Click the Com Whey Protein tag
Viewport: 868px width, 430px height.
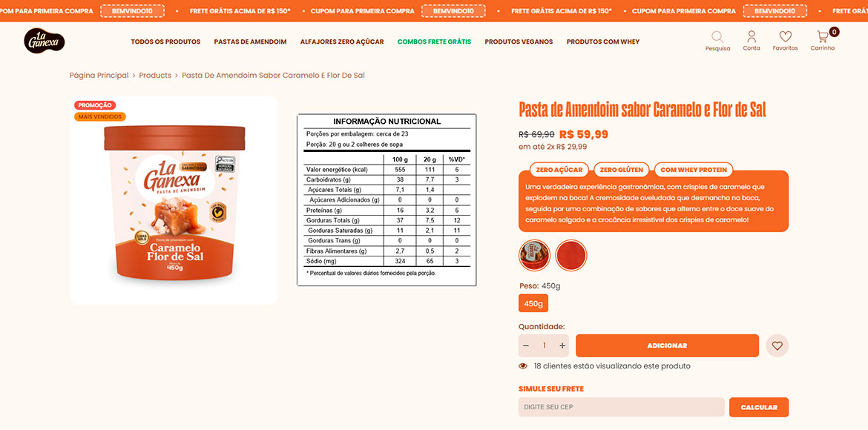coord(694,170)
